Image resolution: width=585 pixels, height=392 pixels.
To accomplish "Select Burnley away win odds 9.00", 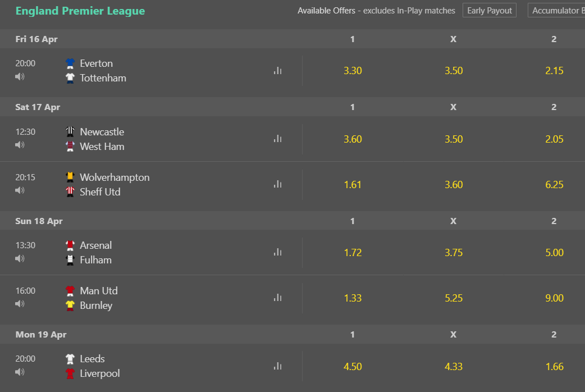I will click(x=555, y=298).
